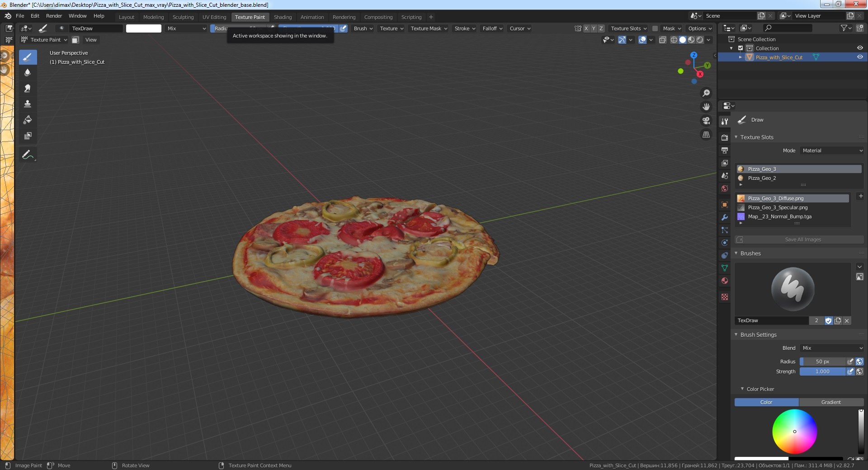Switch to the Shading workspace tab

click(x=283, y=17)
